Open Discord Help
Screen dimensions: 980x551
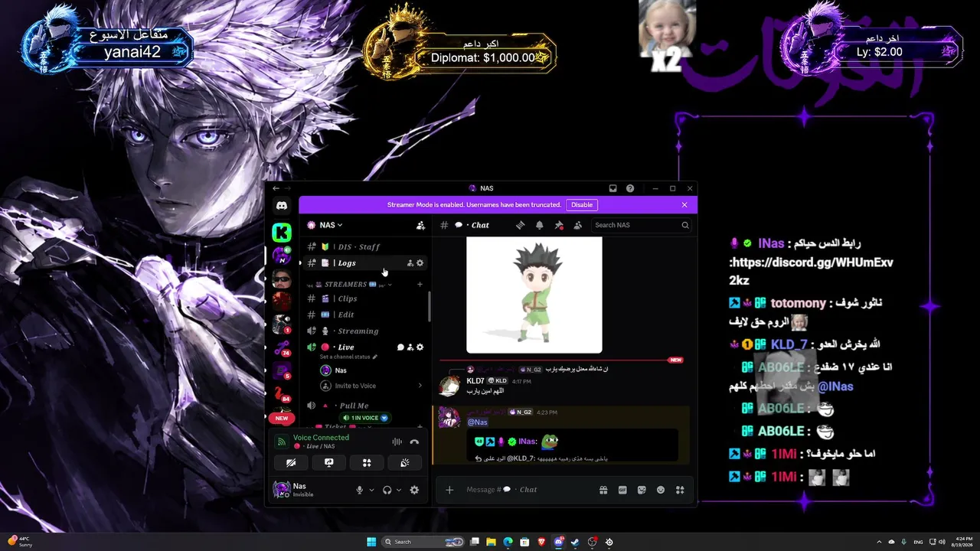pyautogui.click(x=630, y=188)
